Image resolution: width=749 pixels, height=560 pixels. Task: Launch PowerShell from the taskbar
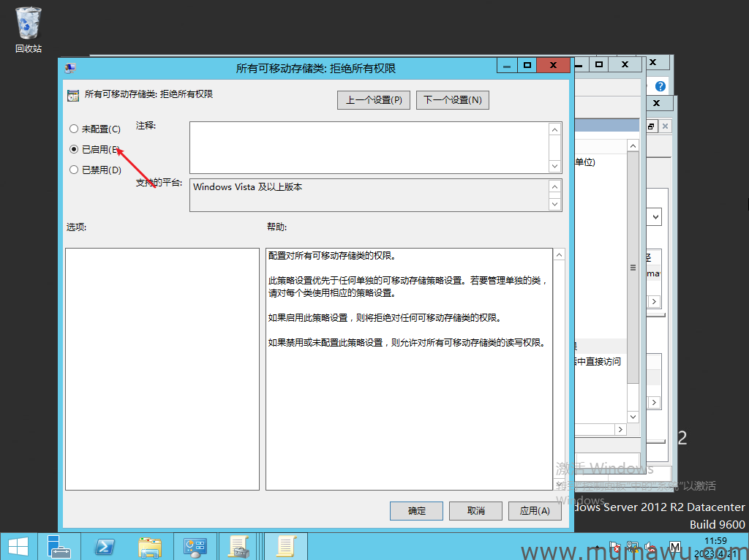tap(105, 546)
